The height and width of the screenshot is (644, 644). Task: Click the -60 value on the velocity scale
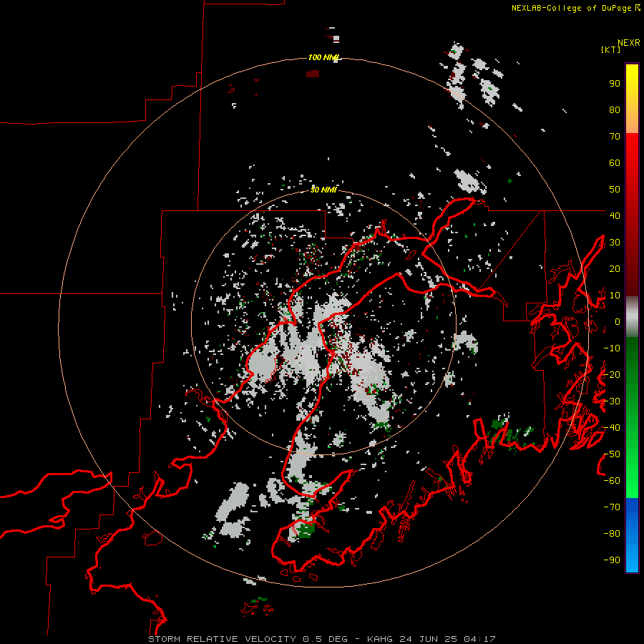coord(612,481)
